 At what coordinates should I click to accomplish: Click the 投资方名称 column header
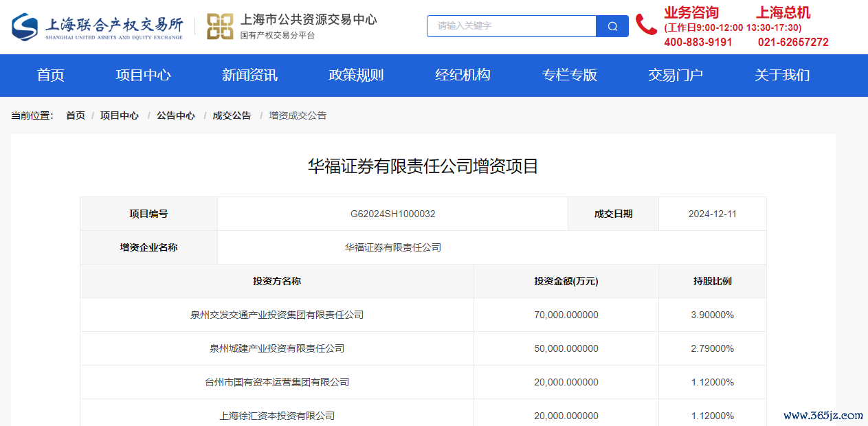click(277, 281)
